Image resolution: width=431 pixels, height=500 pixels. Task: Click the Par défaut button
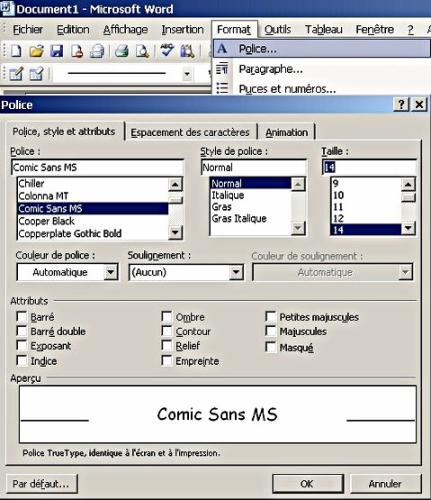click(x=41, y=484)
